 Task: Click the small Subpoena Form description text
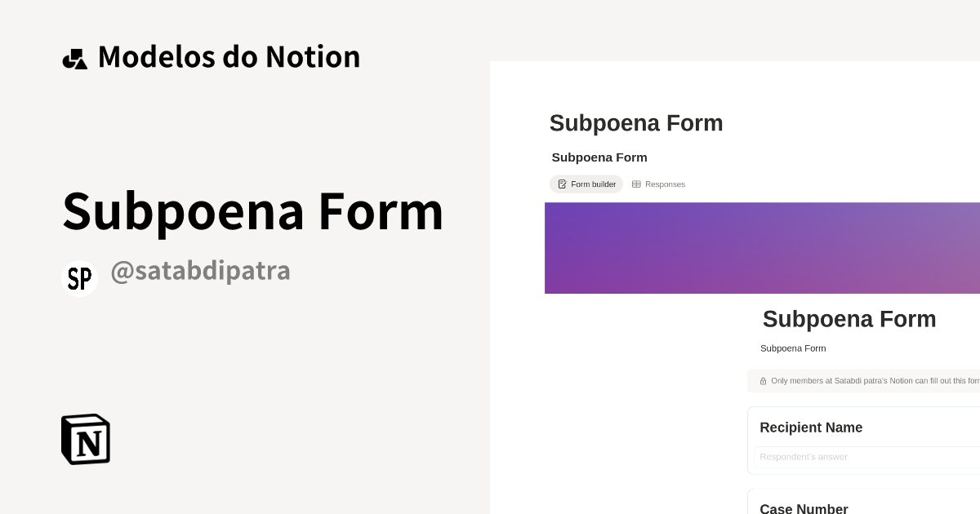click(793, 348)
